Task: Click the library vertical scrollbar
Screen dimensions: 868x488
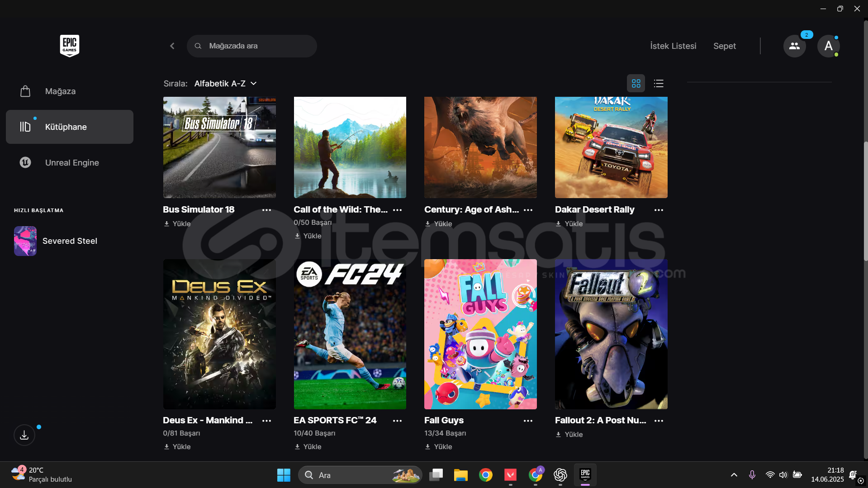Action: (x=866, y=201)
